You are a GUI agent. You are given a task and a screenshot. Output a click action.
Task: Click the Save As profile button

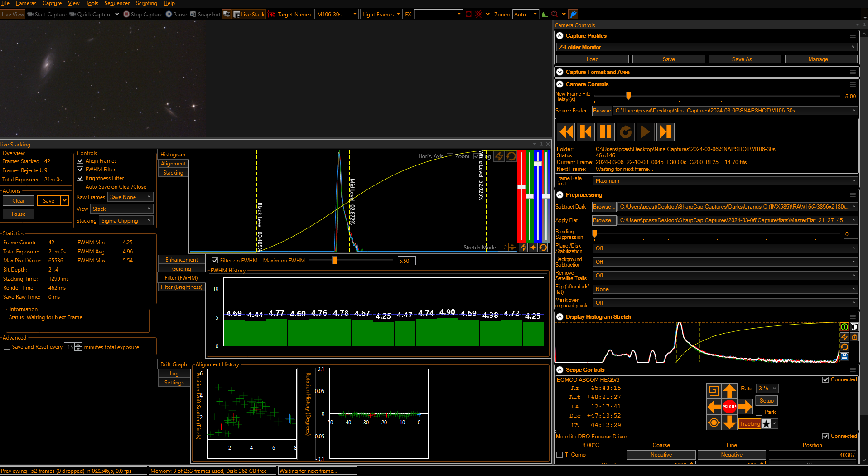[744, 59]
